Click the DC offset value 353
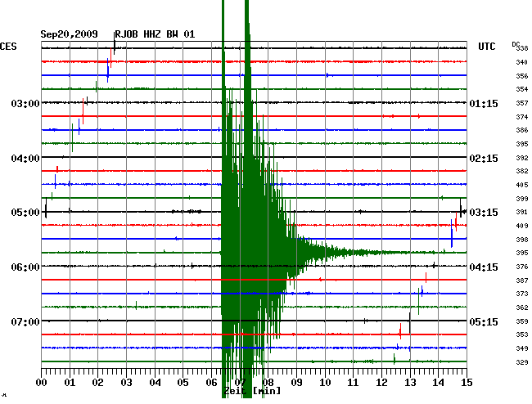 [x=522, y=334]
